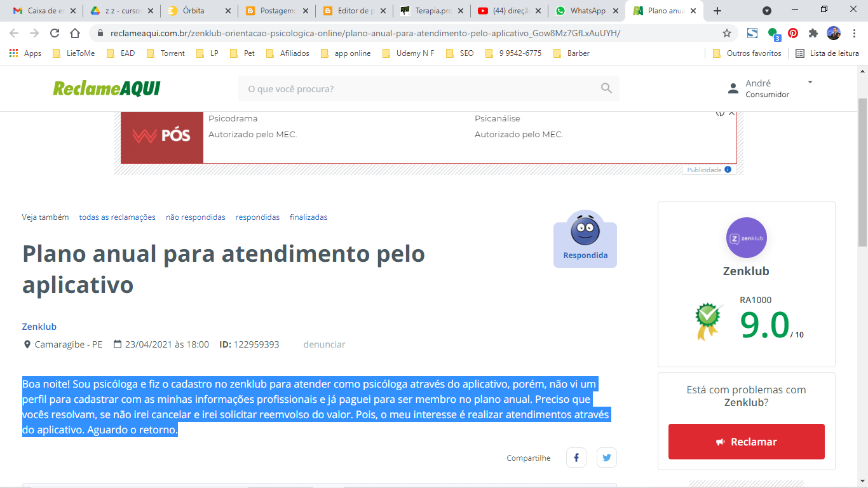
Task: Share the complaint on Facebook
Action: [576, 457]
